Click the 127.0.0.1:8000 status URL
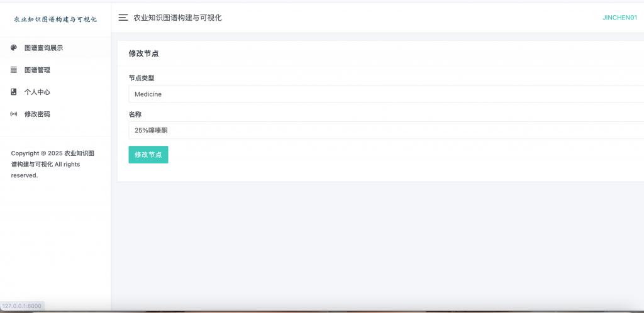 click(x=22, y=306)
